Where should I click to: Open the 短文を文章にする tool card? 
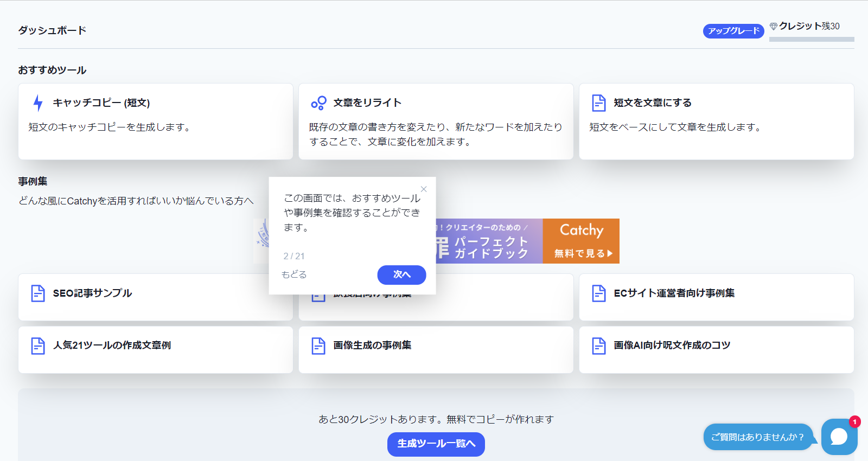(x=717, y=121)
